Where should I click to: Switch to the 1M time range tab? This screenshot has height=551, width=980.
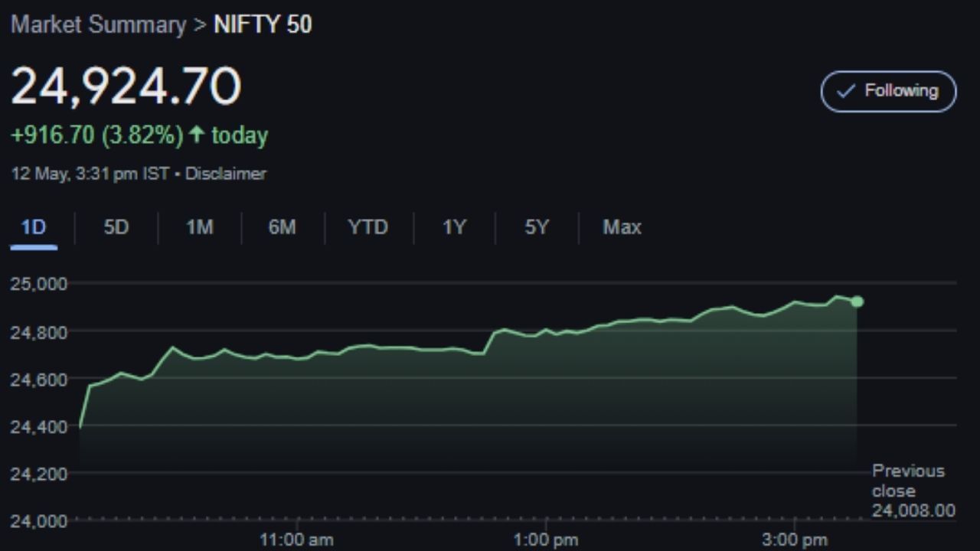tap(199, 227)
